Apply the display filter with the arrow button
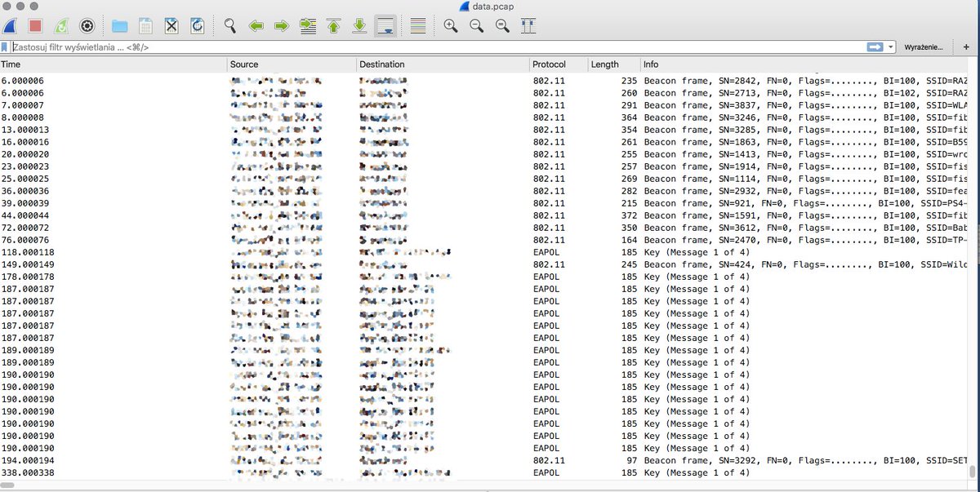This screenshot has height=492, width=980. pos(875,47)
